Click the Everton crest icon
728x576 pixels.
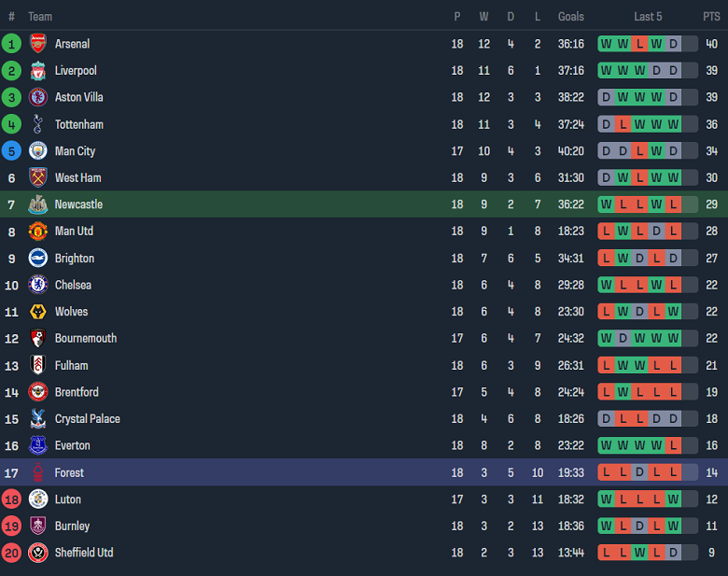click(x=38, y=446)
